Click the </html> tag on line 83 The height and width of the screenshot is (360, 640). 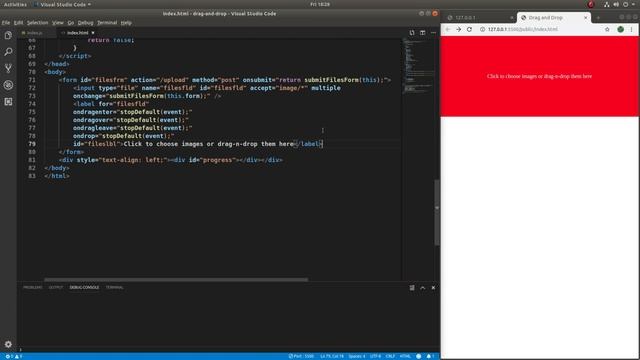[x=57, y=176]
